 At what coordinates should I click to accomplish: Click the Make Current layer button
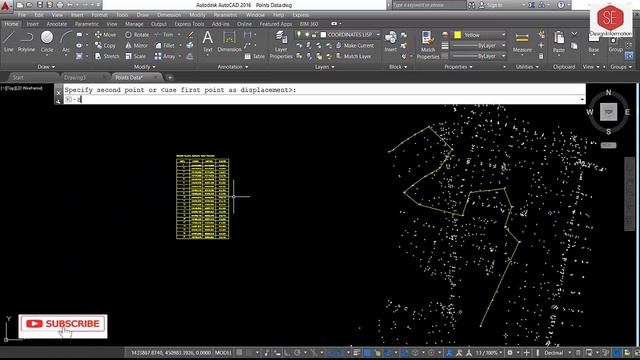[354, 46]
